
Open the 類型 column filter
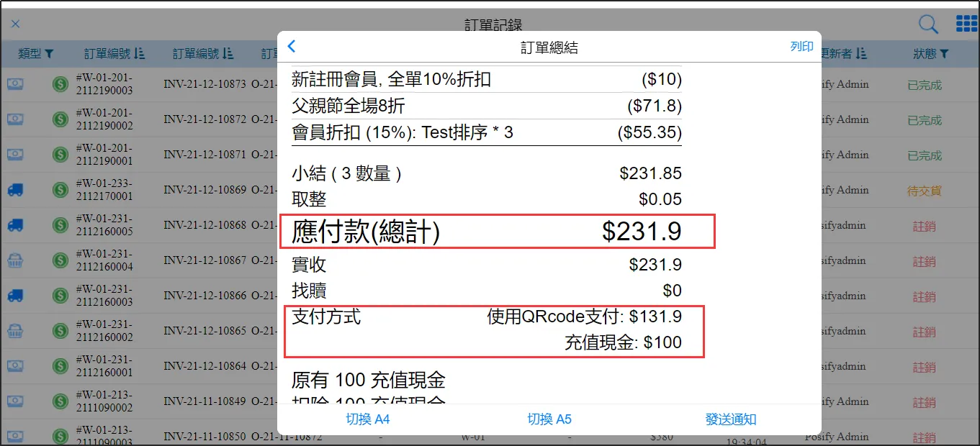[36, 54]
